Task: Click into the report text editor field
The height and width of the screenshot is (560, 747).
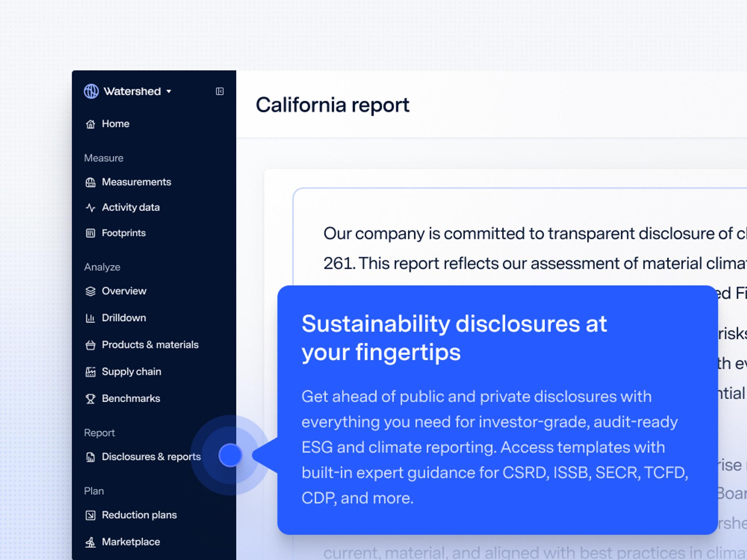Action: coord(511,248)
